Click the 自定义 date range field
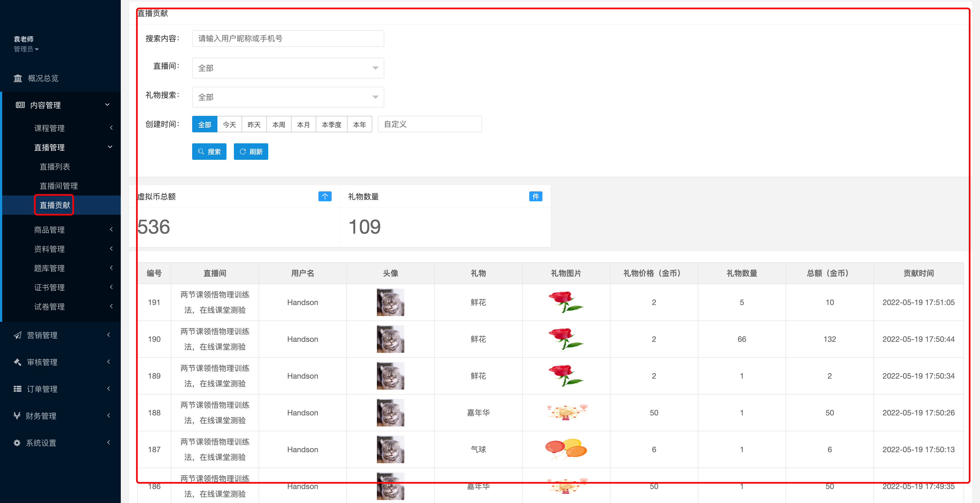Image resolution: width=980 pixels, height=503 pixels. tap(430, 124)
